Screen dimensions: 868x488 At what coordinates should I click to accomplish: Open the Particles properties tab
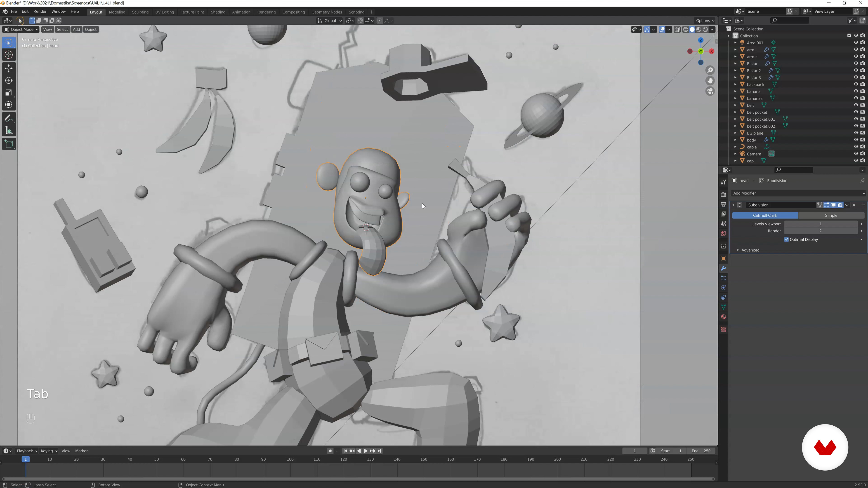coord(723,278)
